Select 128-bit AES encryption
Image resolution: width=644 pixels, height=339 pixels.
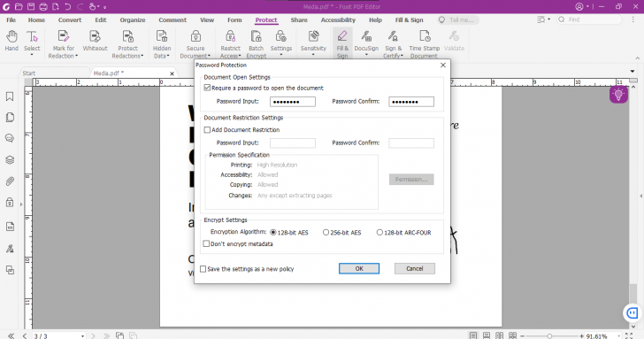tap(273, 233)
